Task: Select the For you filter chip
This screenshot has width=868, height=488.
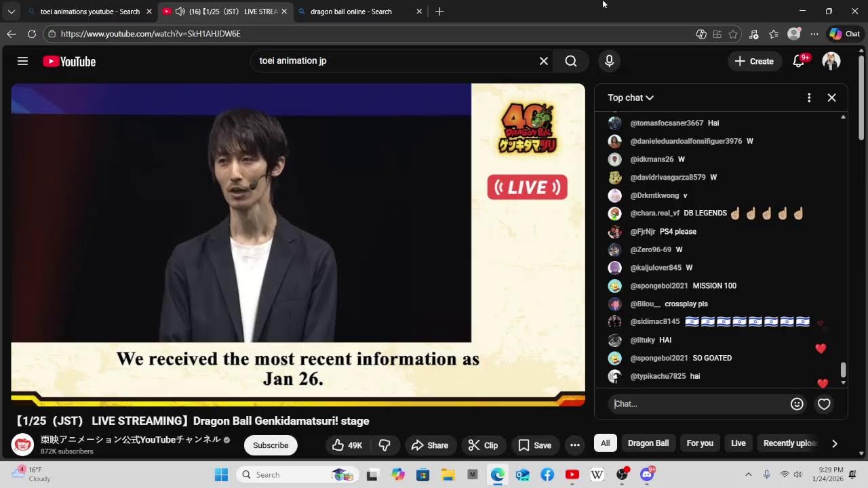Action: coord(700,443)
